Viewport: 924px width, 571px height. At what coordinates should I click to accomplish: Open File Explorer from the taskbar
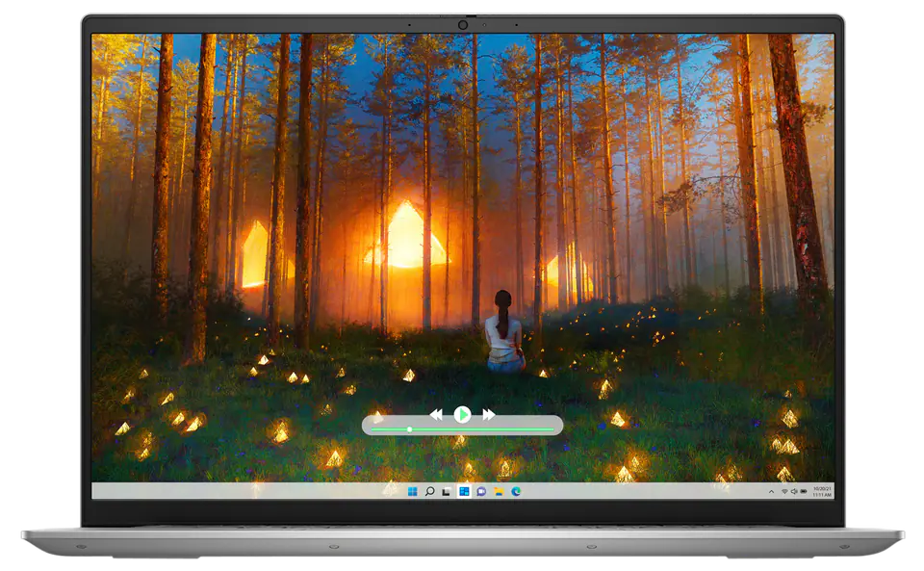(x=499, y=491)
